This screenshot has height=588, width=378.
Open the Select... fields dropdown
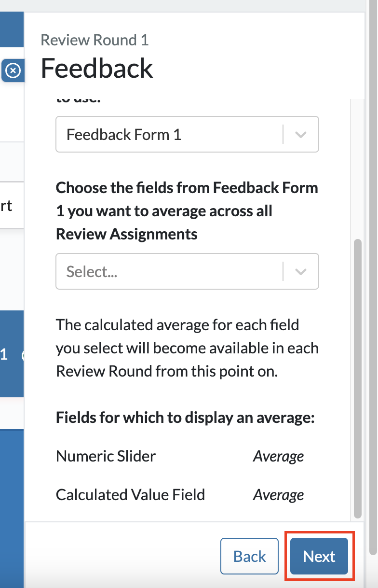[x=187, y=271]
